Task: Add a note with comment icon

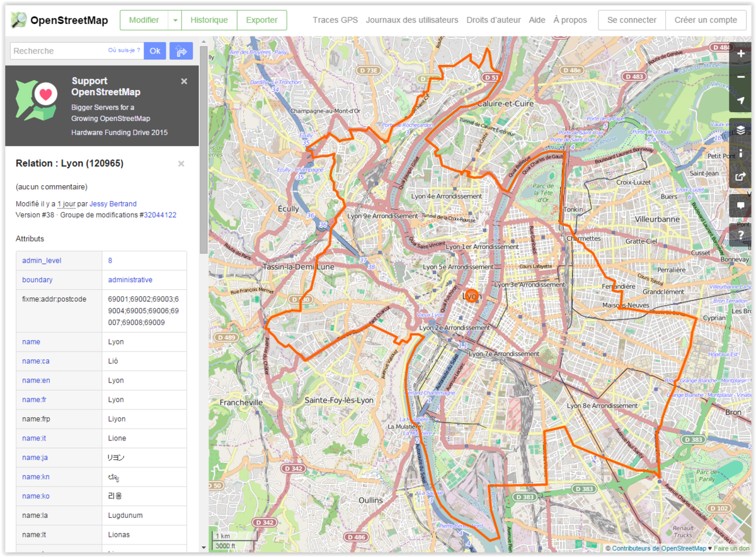Action: [x=740, y=205]
